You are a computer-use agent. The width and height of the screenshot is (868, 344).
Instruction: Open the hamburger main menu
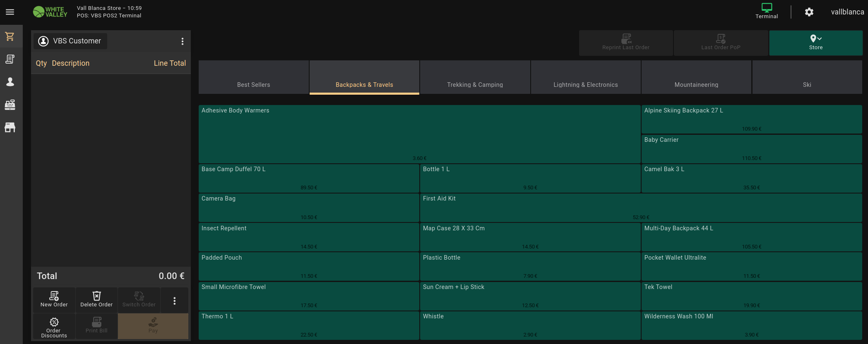[x=10, y=12]
